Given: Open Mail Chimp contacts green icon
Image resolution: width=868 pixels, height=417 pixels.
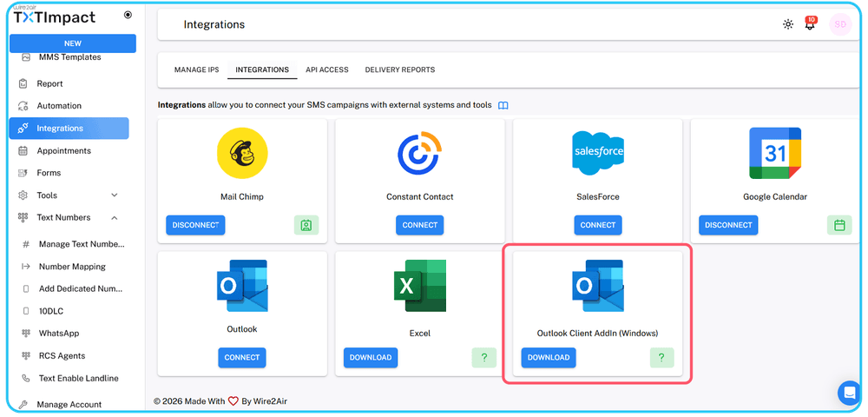Looking at the screenshot, I should [x=306, y=225].
